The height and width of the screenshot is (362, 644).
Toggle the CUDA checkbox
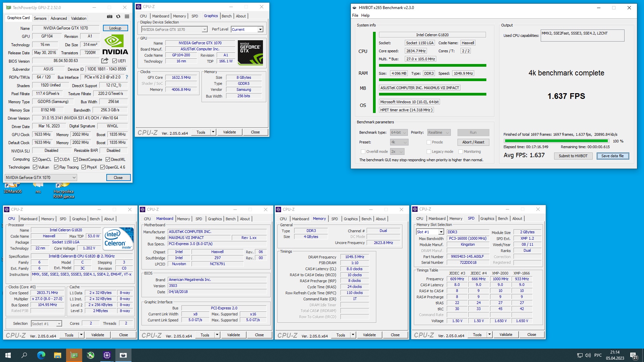(x=56, y=160)
